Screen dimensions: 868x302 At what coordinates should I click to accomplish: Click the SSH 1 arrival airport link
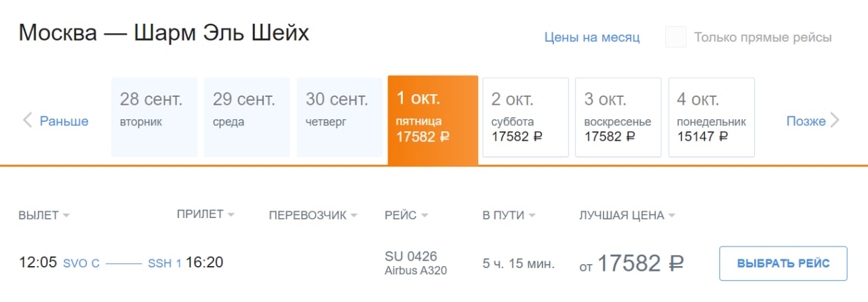pos(165,263)
